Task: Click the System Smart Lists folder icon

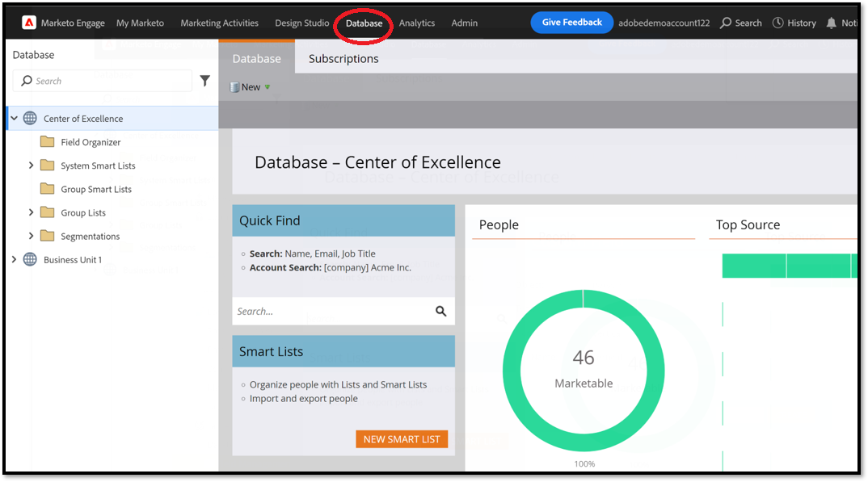Action: point(48,166)
